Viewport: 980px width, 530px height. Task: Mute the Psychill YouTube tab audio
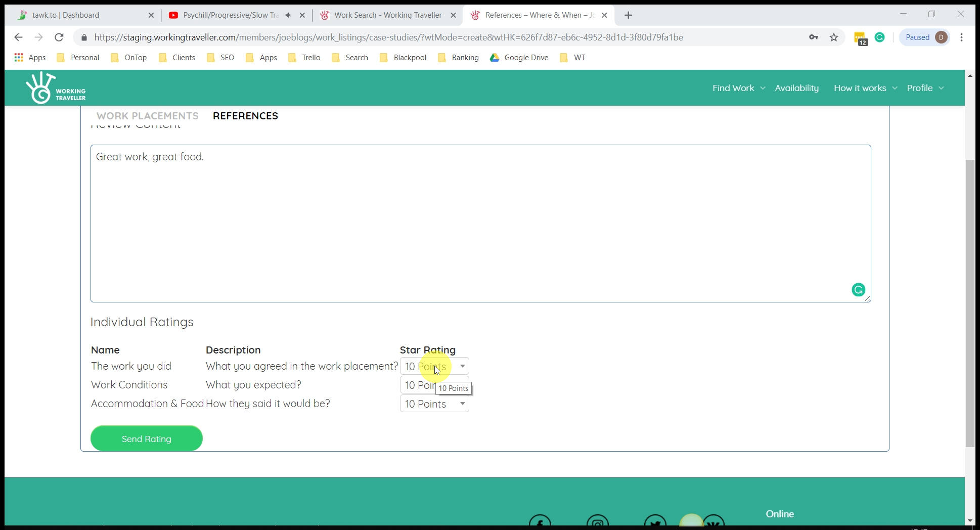pyautogui.click(x=288, y=15)
